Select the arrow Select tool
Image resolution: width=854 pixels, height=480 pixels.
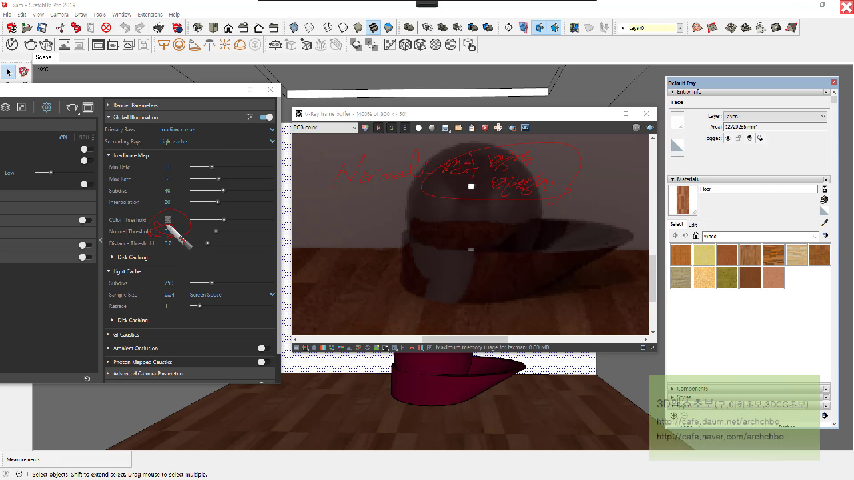(8, 72)
